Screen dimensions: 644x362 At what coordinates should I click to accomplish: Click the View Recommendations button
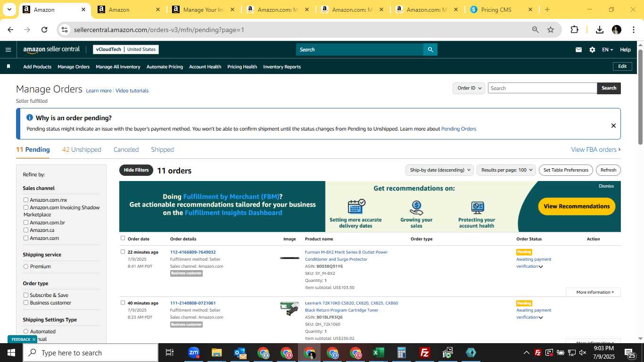pos(577,206)
